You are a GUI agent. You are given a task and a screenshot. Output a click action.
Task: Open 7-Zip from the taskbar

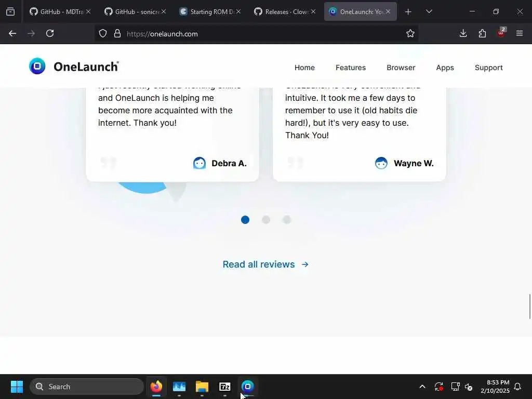(225, 387)
